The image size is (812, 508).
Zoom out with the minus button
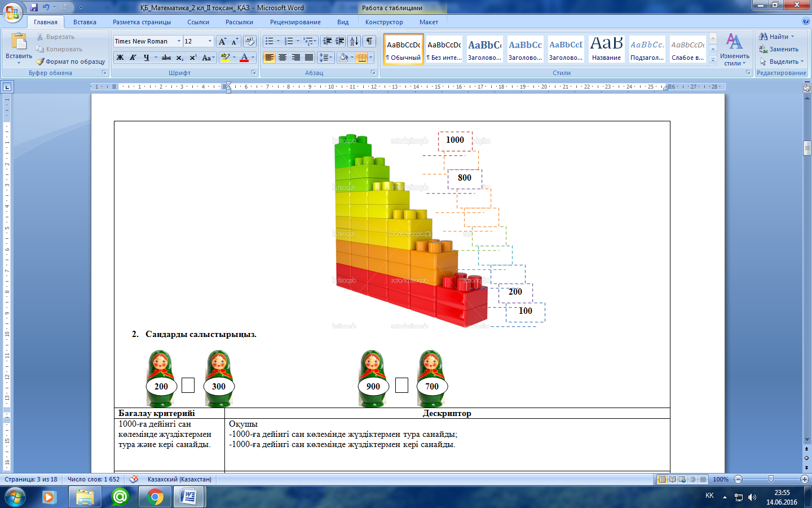[738, 479]
